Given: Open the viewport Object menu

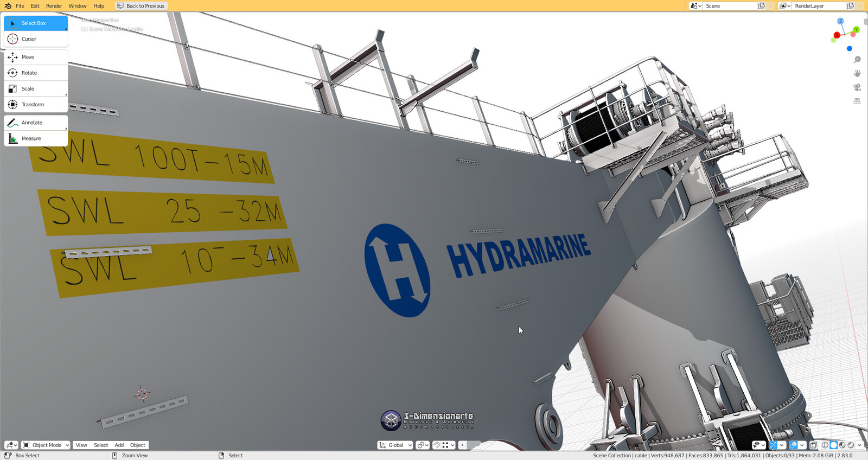Looking at the screenshot, I should tap(138, 445).
